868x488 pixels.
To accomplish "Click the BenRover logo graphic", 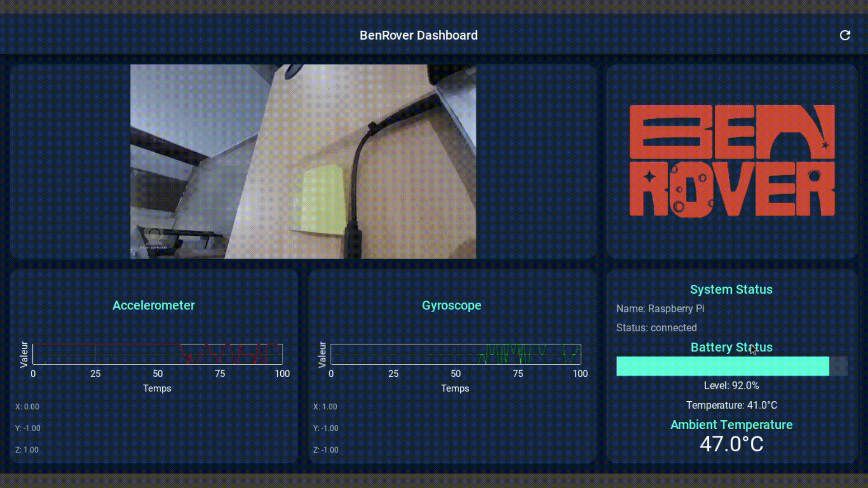I will coord(731,160).
